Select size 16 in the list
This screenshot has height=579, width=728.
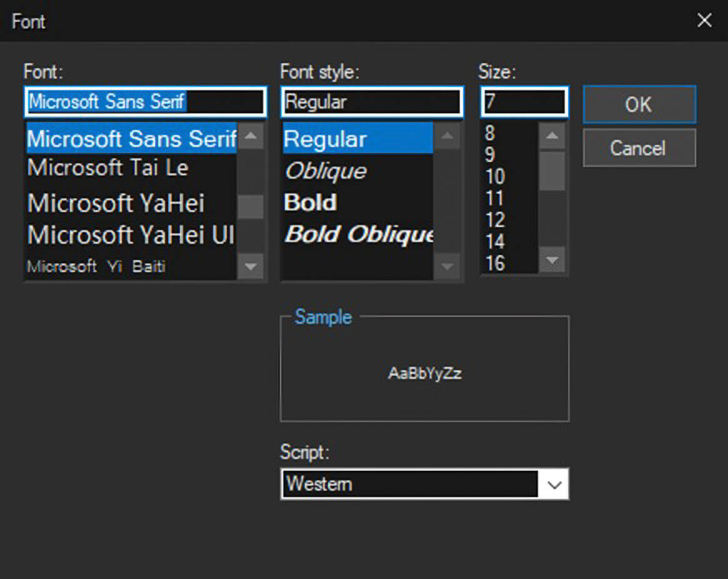pos(509,263)
